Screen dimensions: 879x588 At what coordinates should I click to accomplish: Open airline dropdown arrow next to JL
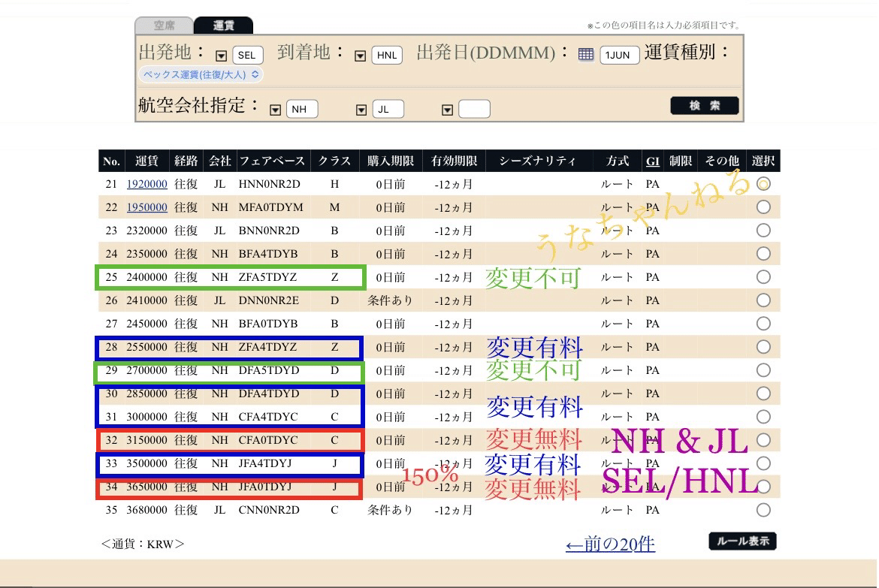361,110
